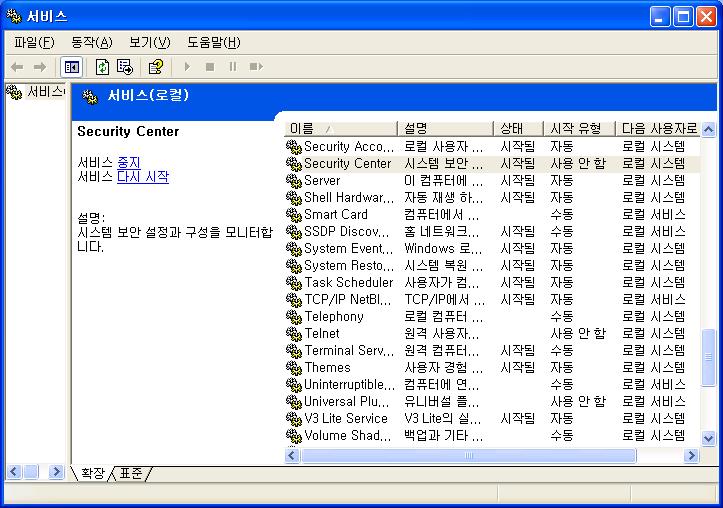Viewport: 723px width, 508px height.
Task: Select the Telnet service name
Action: (322, 333)
